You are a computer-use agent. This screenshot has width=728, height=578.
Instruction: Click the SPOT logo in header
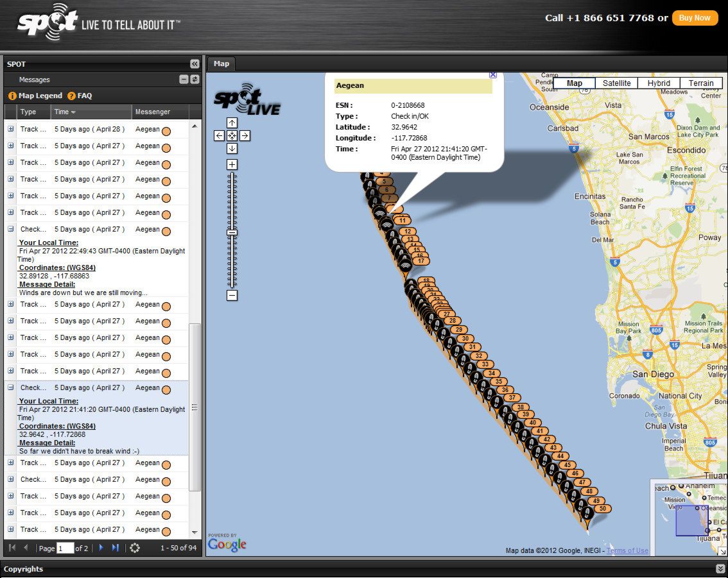point(48,21)
